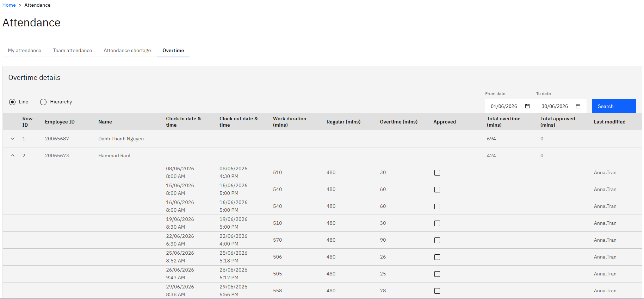
Task: Click the To date input field
Action: (561, 106)
